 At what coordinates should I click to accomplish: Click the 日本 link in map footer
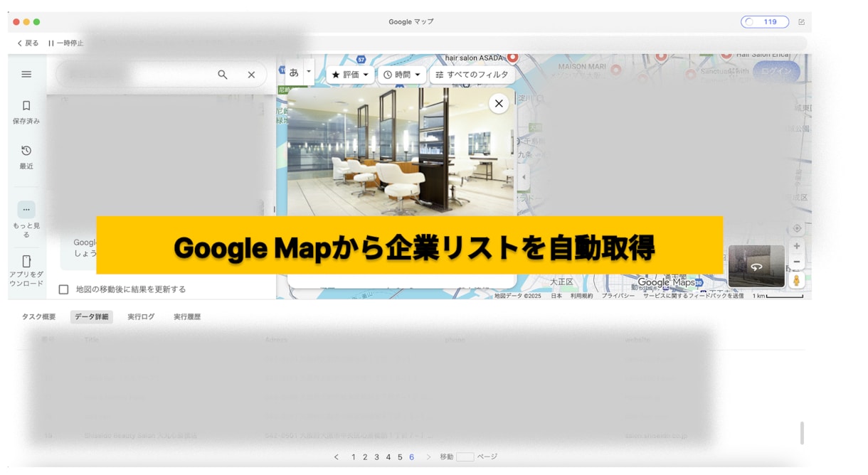(556, 296)
